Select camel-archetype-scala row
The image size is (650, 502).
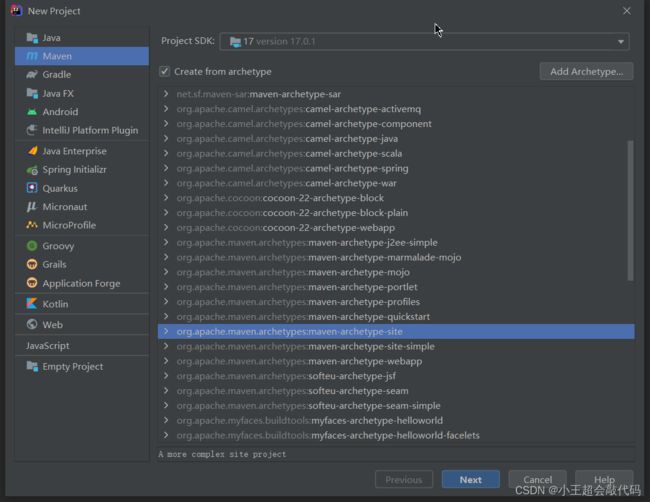(x=396, y=153)
